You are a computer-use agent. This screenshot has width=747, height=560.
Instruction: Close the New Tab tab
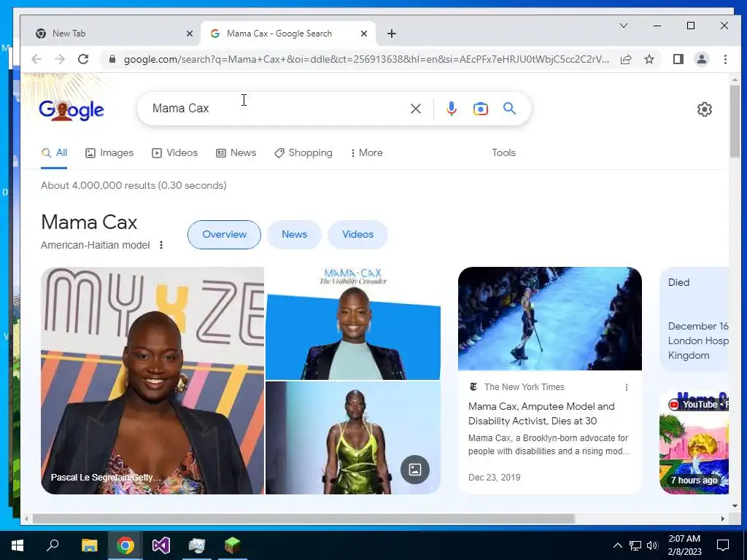(189, 34)
